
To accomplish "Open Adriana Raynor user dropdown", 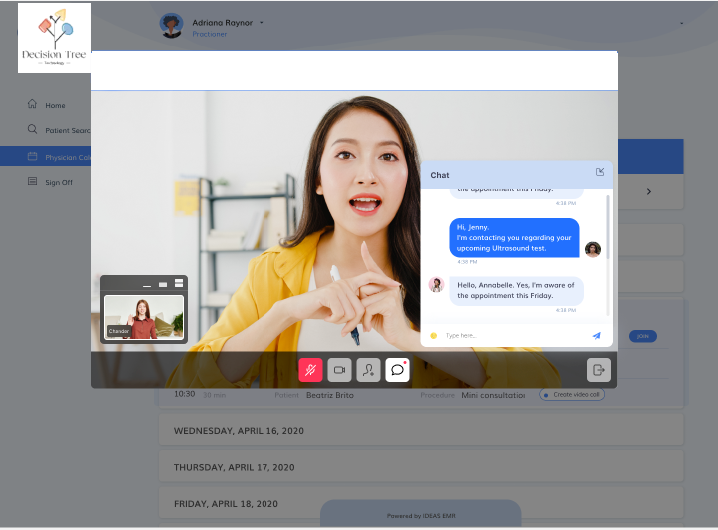I will coord(262,21).
